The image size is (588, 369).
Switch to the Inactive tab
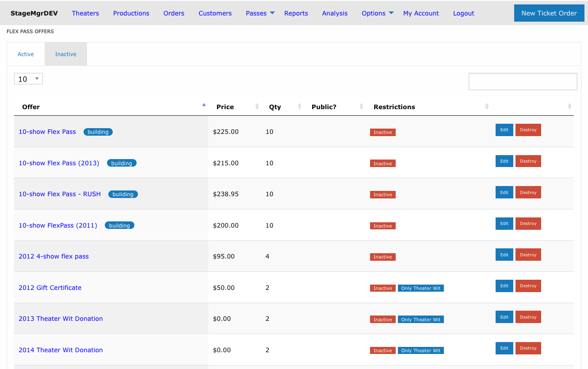pyautogui.click(x=66, y=54)
